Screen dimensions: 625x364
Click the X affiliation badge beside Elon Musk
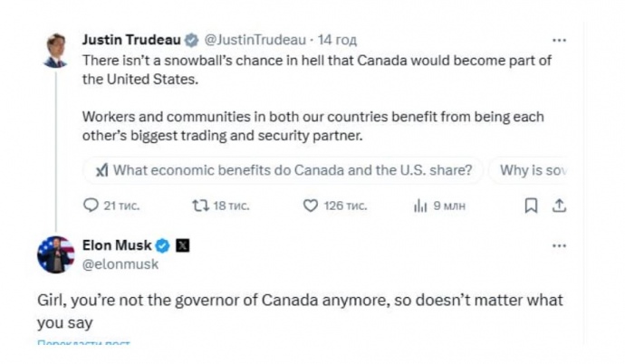181,245
